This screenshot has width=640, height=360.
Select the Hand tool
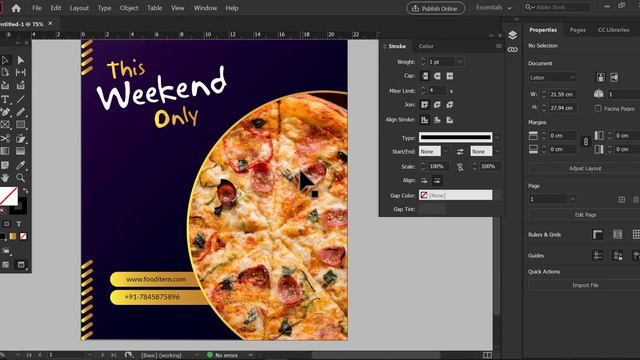click(x=5, y=178)
